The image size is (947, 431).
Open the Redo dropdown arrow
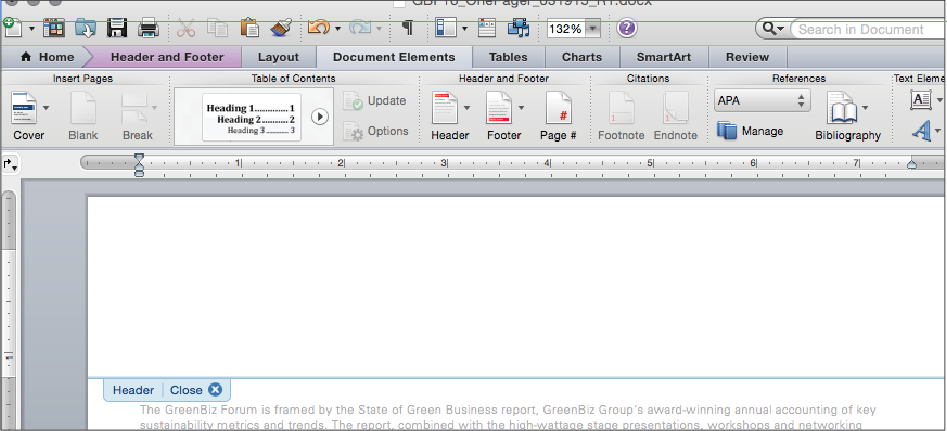coord(379,28)
